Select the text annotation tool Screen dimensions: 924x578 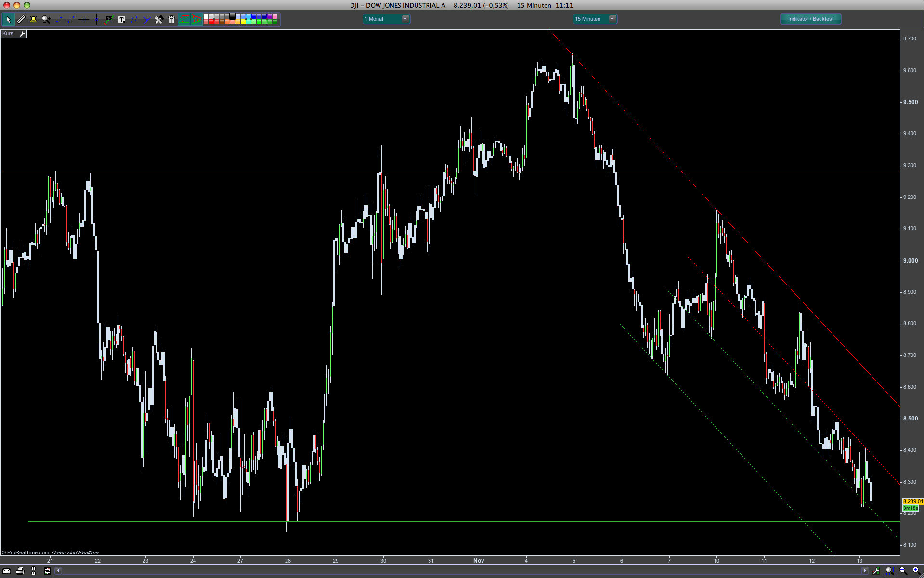point(121,19)
